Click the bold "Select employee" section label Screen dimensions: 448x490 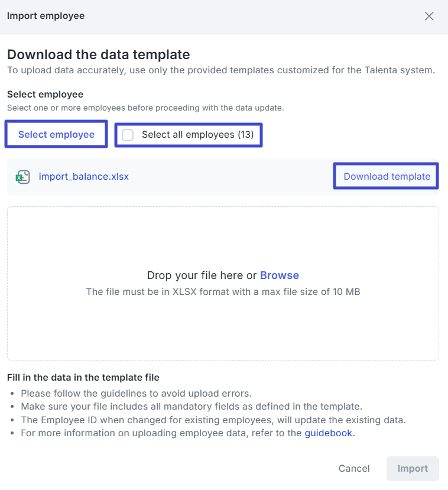[x=45, y=95]
